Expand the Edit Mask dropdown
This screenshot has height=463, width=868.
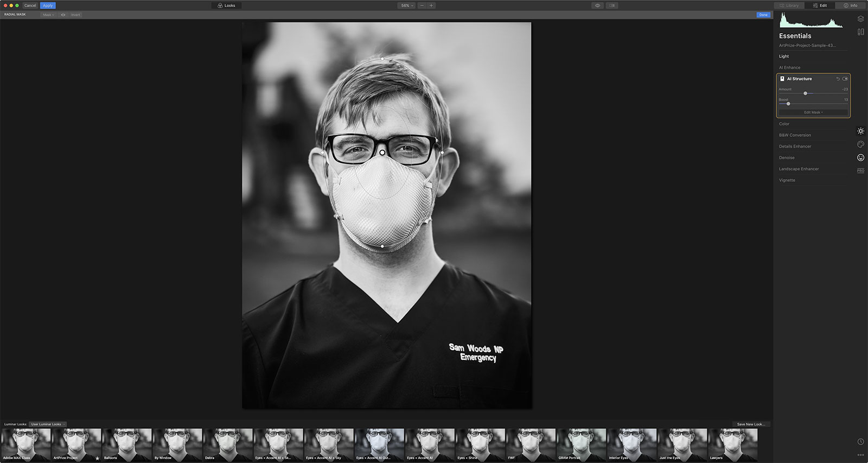(813, 112)
